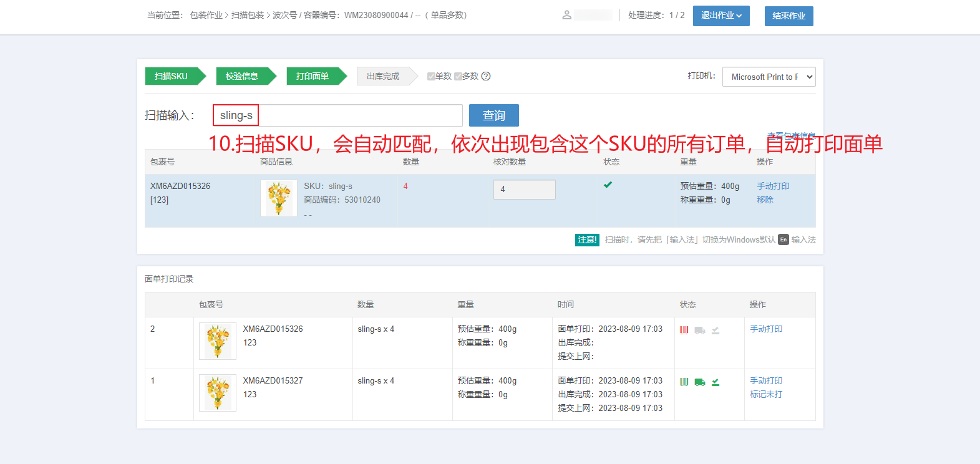Click the 扫描输入 text field
The image size is (980, 464).
point(337,115)
